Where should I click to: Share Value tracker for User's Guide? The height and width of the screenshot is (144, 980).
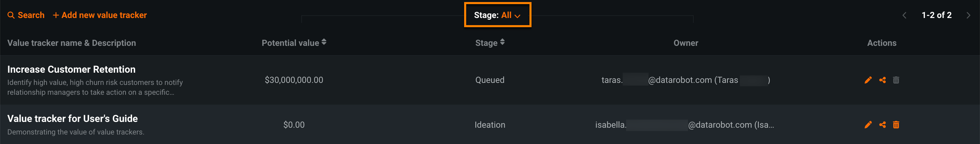coord(882,125)
